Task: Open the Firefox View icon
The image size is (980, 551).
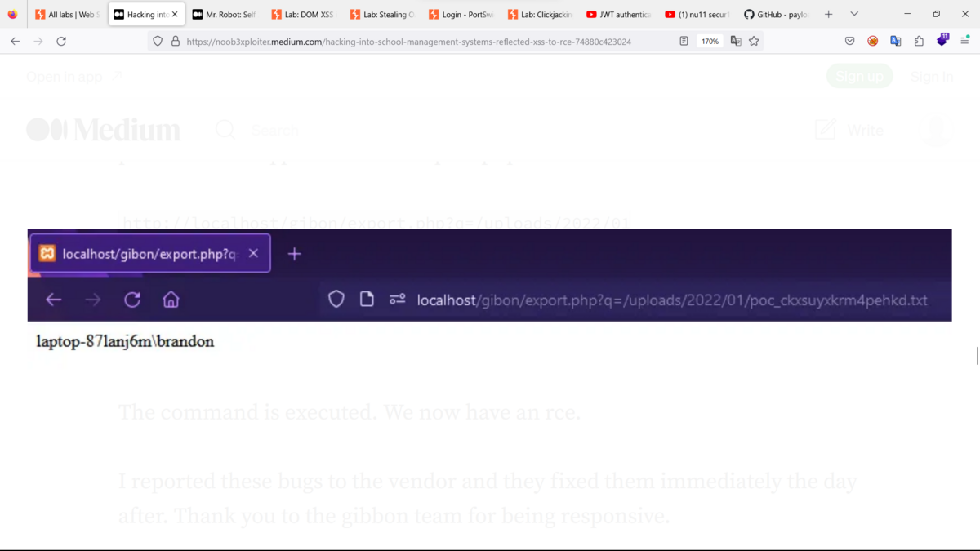Action: (12, 14)
